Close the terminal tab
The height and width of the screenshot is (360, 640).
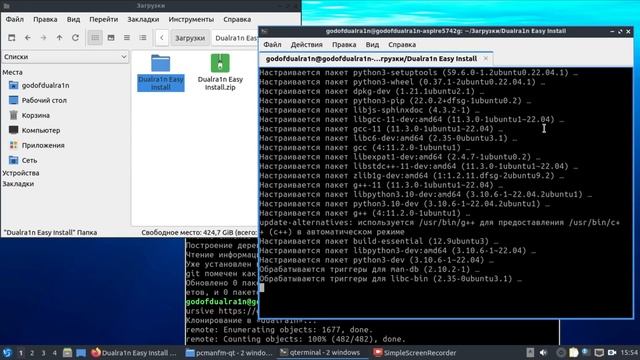[486, 58]
